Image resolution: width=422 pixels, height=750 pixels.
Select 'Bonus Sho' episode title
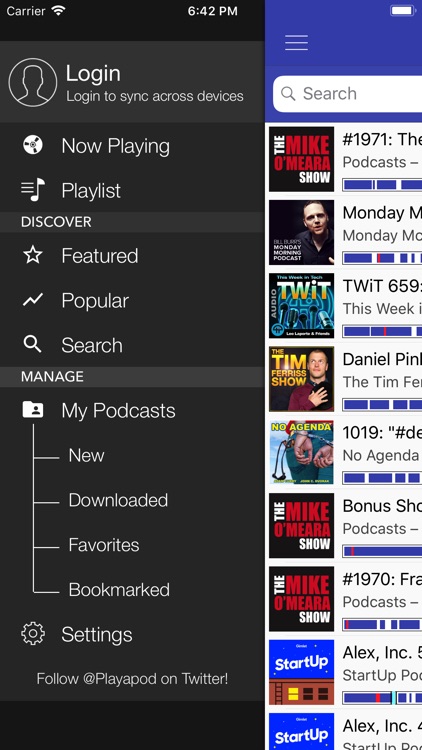click(382, 506)
